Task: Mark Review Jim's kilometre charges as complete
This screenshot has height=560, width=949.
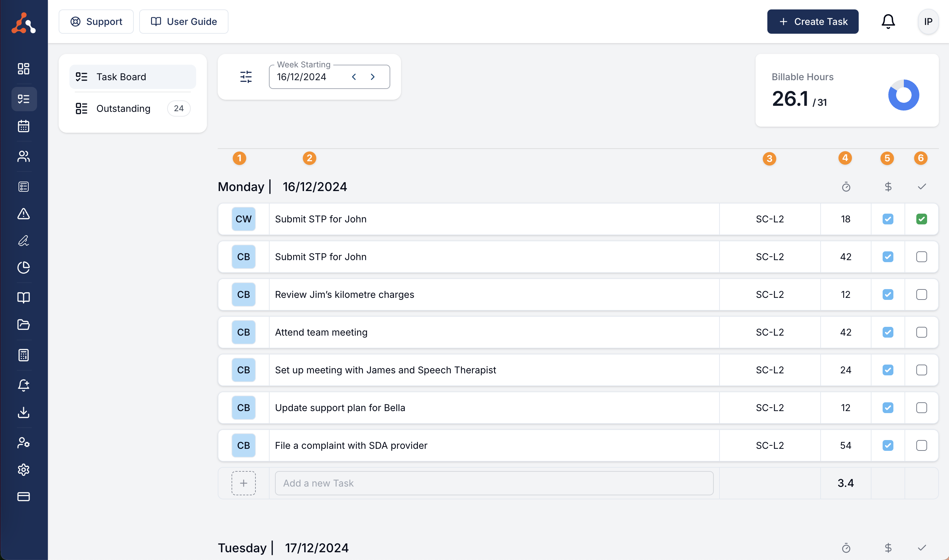Action: click(x=921, y=294)
